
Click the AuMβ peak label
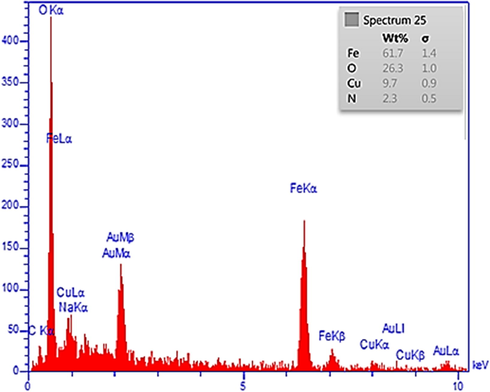point(120,238)
